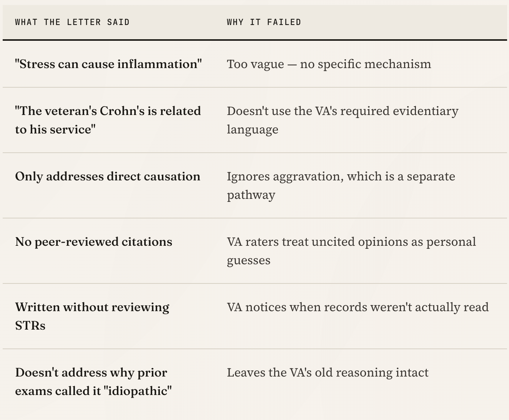The width and height of the screenshot is (509, 420).
Task: Click the word "guesses" in the citations row
Action: pos(249,260)
